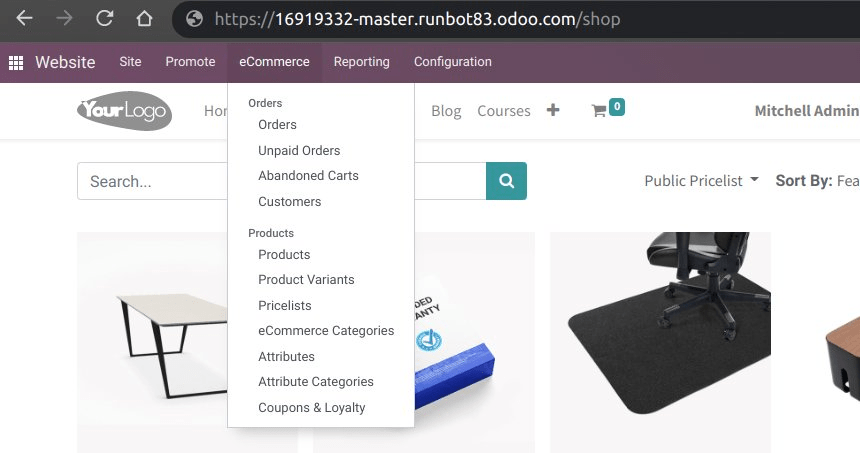Reload the page with refresh icon
Screen dimensions: 860x453
click(104, 19)
